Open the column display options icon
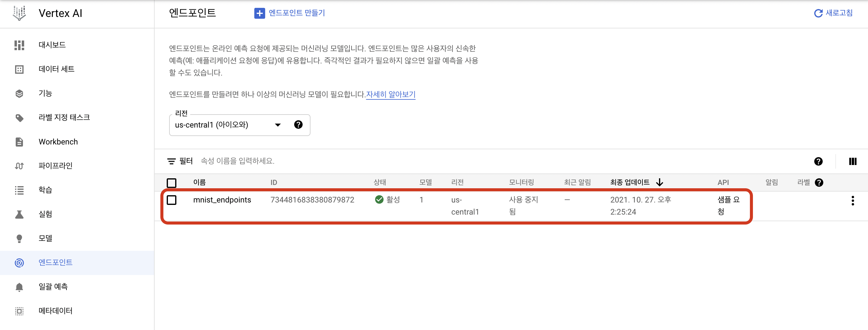 [853, 161]
